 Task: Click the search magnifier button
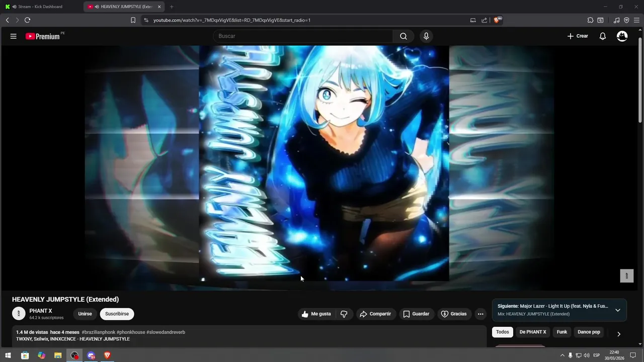pyautogui.click(x=404, y=36)
